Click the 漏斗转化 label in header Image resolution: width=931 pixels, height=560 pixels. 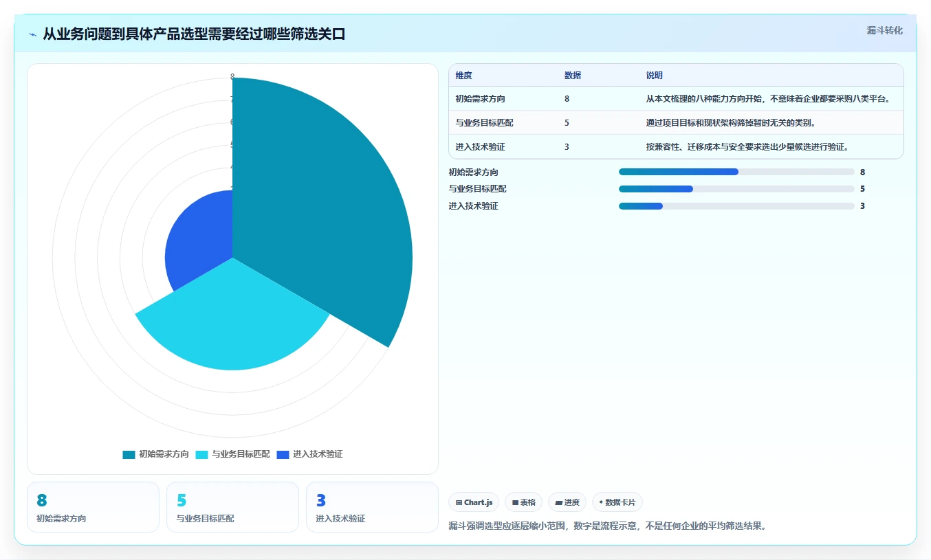click(884, 31)
